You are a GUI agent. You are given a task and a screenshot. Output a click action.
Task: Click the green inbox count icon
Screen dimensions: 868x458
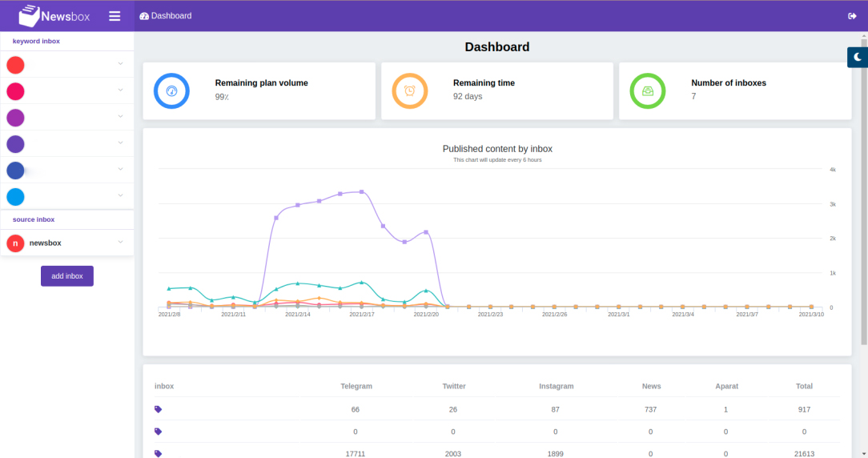(x=648, y=90)
